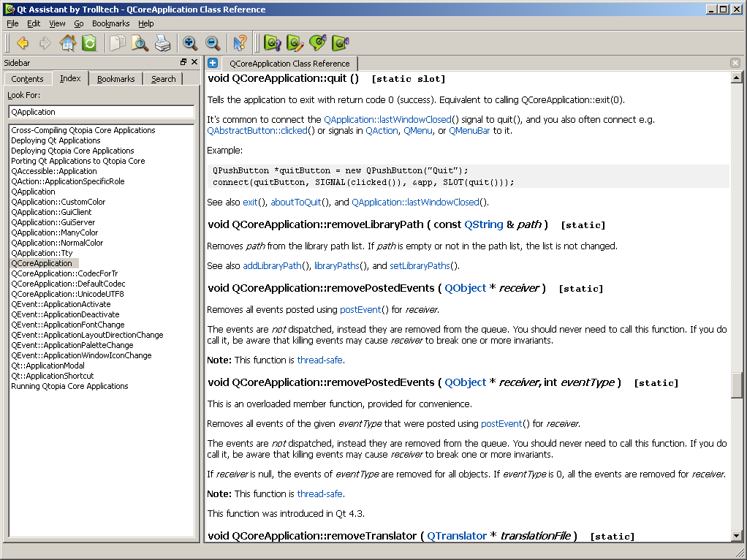Open the Go menu

(79, 23)
